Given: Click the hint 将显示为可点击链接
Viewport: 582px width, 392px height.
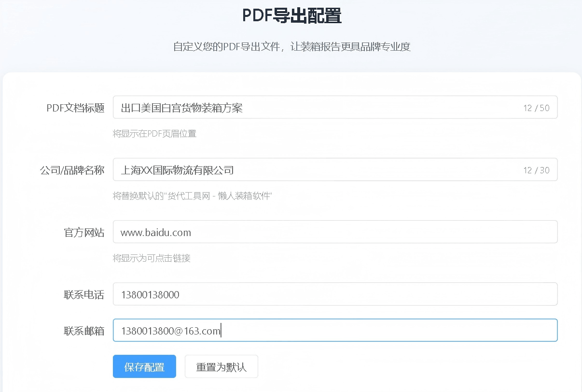Looking at the screenshot, I should (152, 258).
